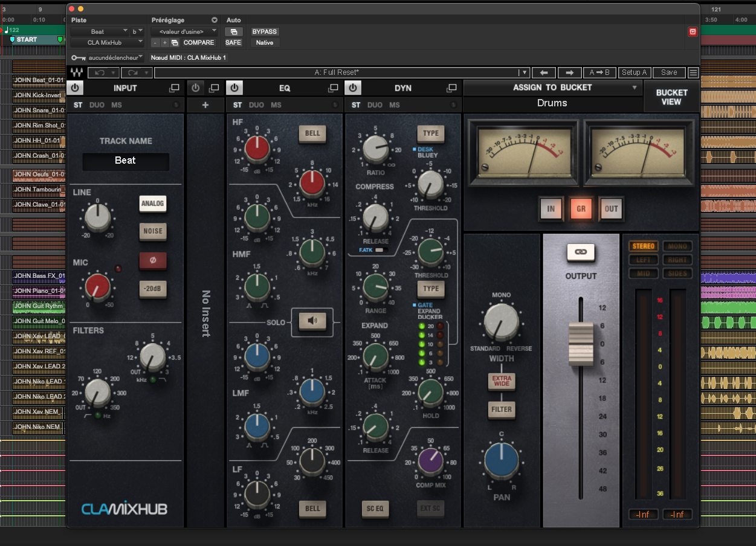Click the COMPARE button

199,43
